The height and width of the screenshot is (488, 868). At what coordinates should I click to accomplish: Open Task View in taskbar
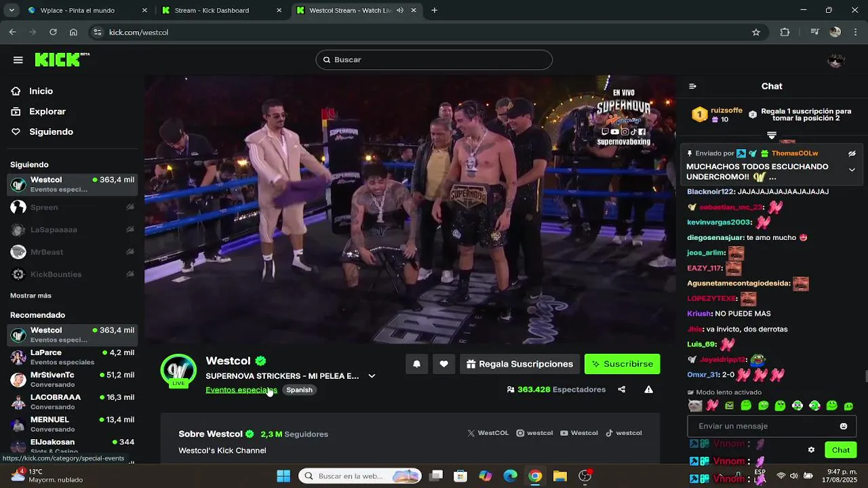pyautogui.click(x=436, y=476)
